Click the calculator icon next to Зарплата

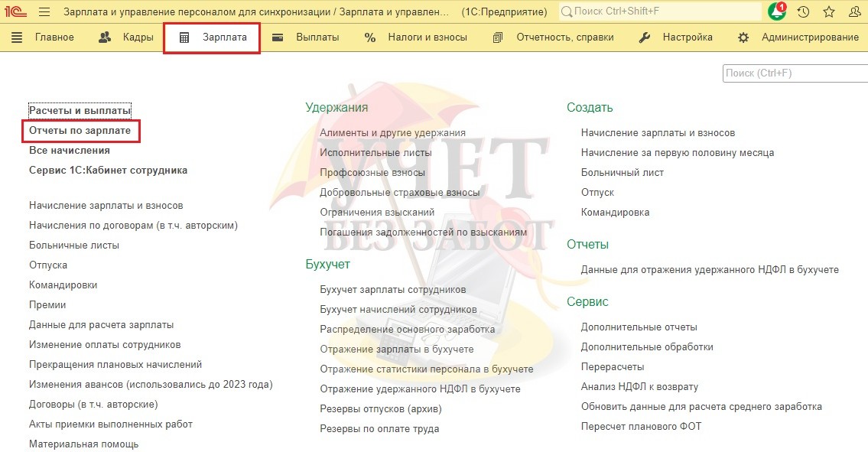[x=184, y=37]
